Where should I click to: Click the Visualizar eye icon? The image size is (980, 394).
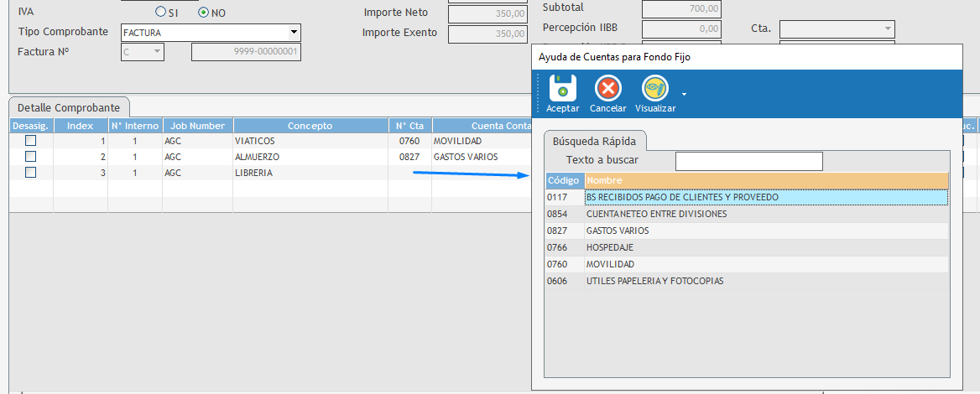point(654,88)
